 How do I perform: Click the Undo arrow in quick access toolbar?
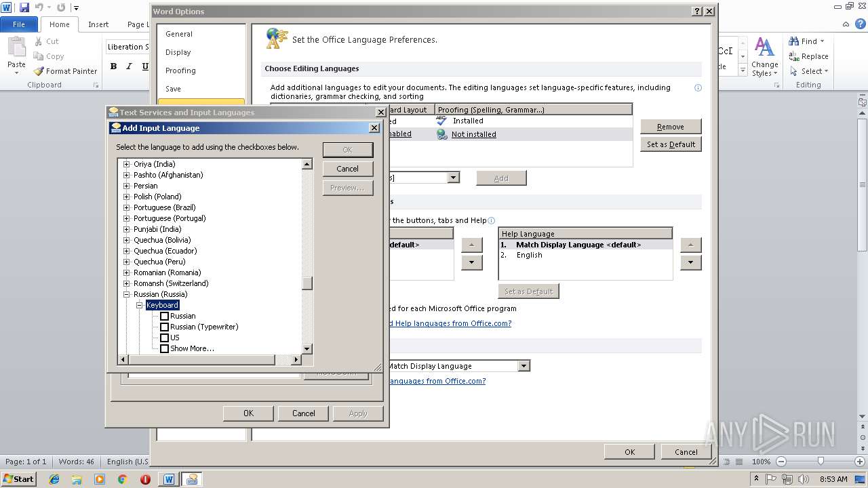click(39, 7)
